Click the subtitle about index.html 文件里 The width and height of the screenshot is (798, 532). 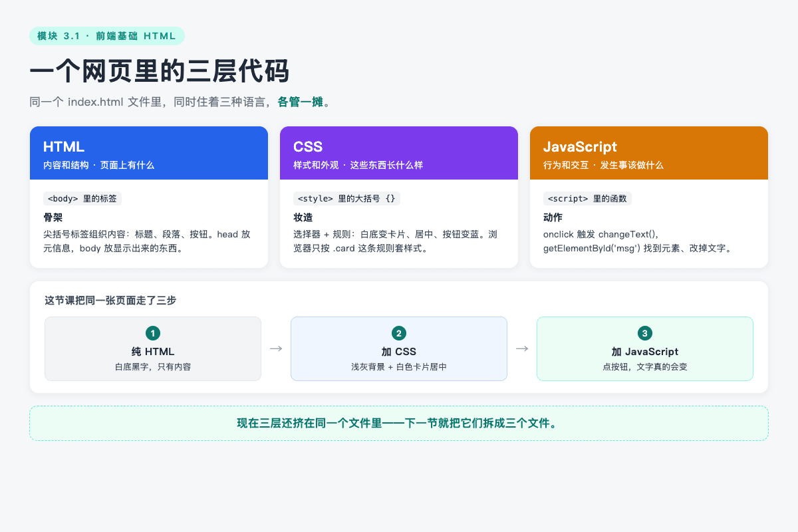point(180,102)
